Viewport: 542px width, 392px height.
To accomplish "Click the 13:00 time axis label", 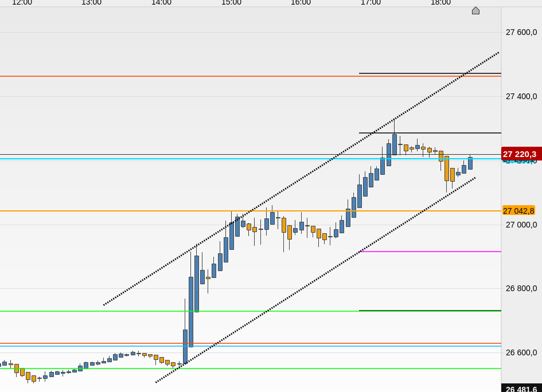I will [92, 2].
